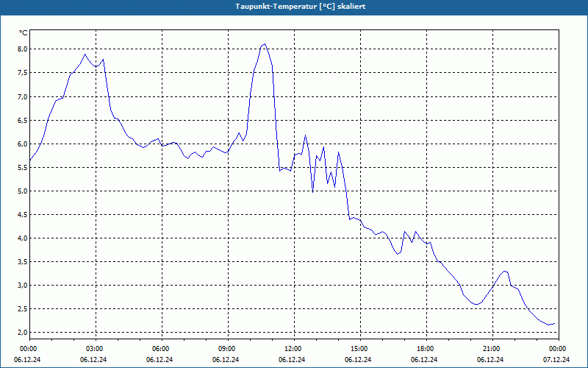
Task: Click the curve peak near 10:40
Action: 265,44
